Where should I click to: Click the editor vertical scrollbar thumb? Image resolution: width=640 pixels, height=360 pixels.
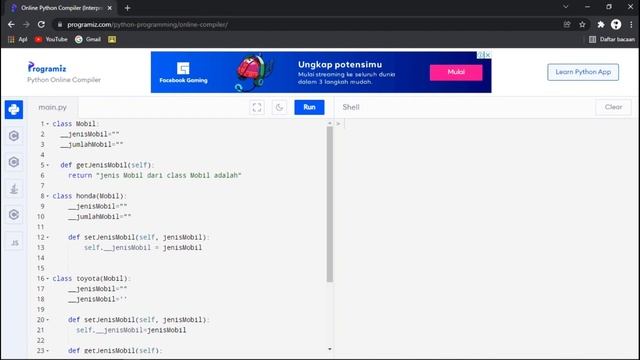pos(330,204)
